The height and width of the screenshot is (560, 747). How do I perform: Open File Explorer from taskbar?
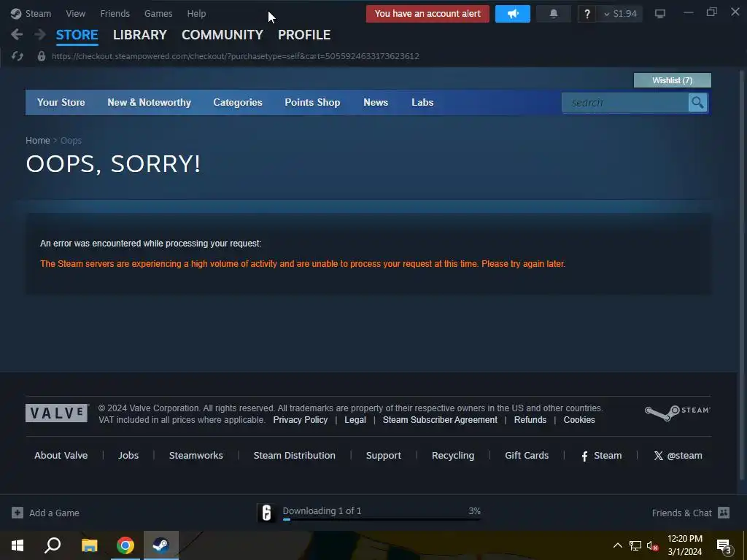click(x=89, y=545)
